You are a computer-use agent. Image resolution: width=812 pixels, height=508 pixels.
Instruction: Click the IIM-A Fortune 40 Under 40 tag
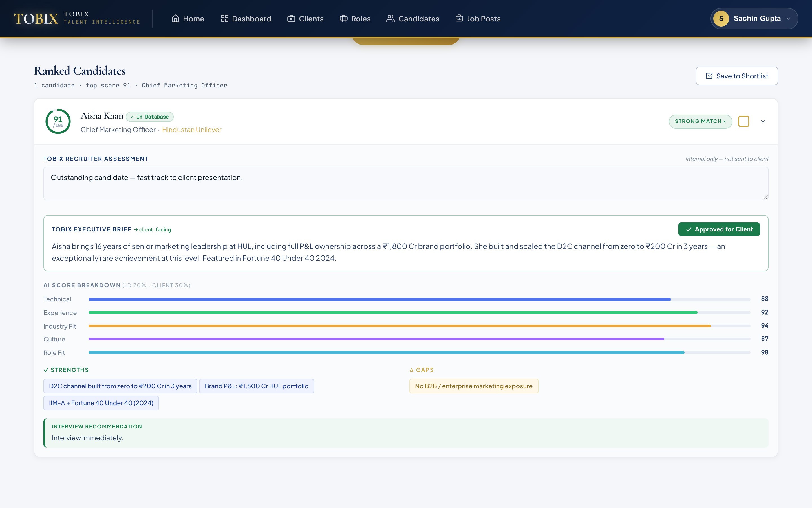pyautogui.click(x=101, y=403)
